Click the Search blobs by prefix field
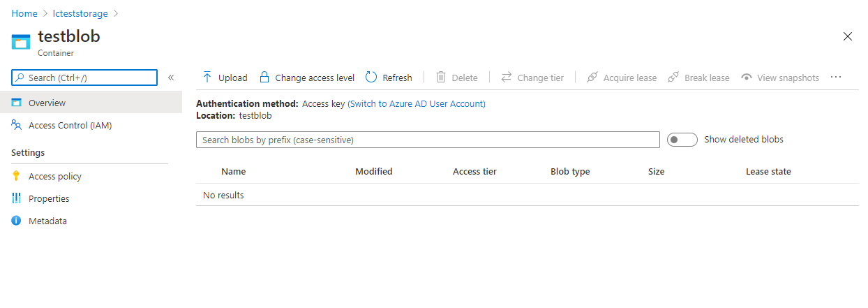 coord(427,140)
